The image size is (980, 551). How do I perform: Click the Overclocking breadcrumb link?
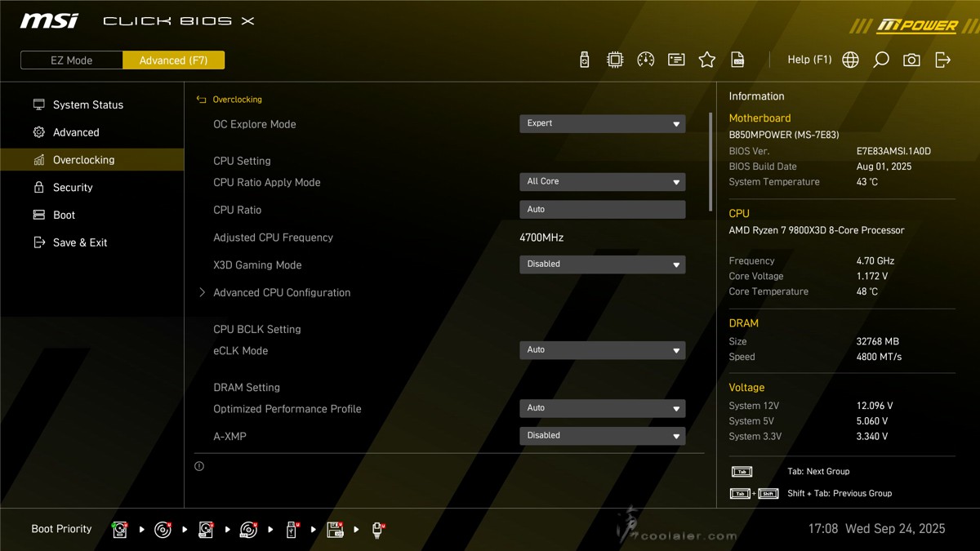click(238, 100)
